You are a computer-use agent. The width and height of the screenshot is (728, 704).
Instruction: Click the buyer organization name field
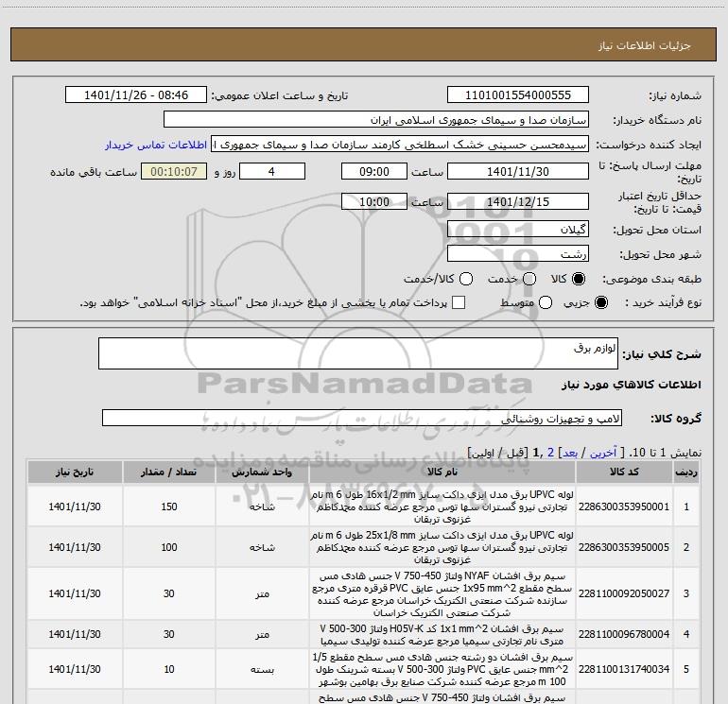pos(376,120)
